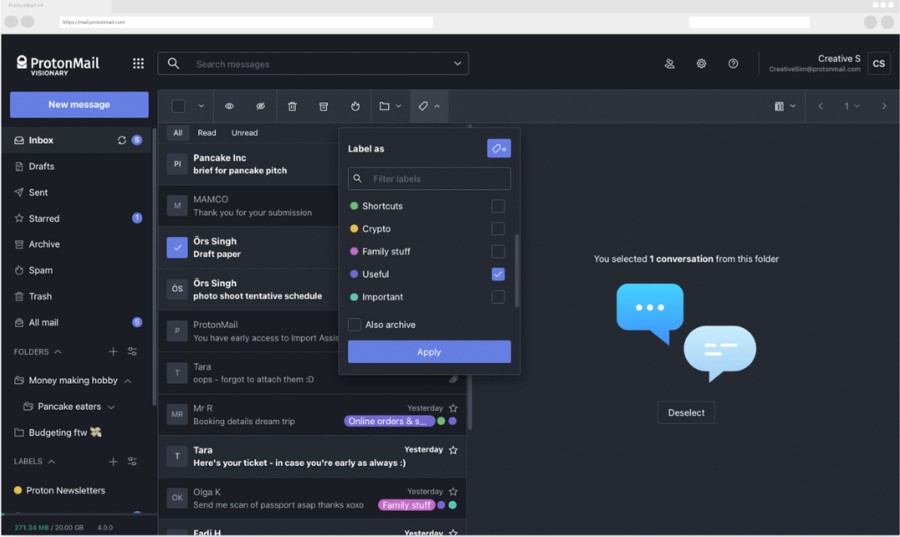This screenshot has height=537, width=900.
Task: Expand the advanced search dropdown arrow
Action: pos(457,64)
